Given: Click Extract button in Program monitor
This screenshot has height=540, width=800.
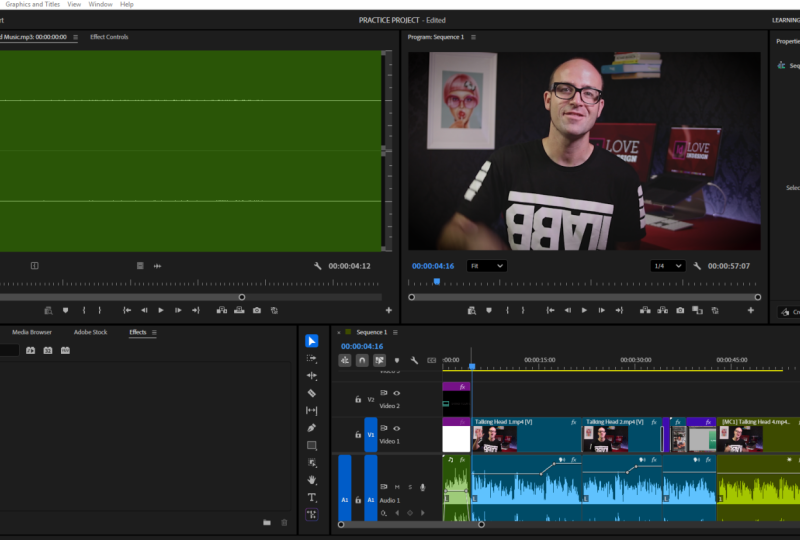Looking at the screenshot, I should click(x=662, y=310).
